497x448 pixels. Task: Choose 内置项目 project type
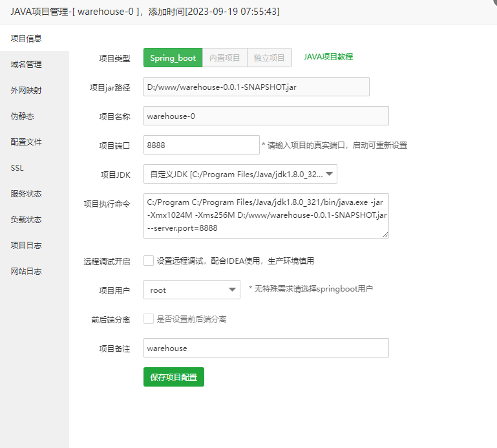coord(225,58)
